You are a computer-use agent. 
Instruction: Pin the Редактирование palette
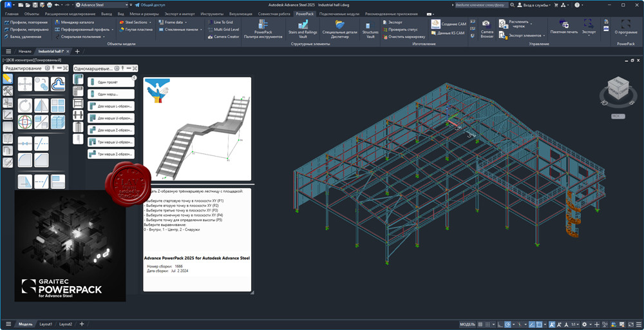click(x=53, y=68)
